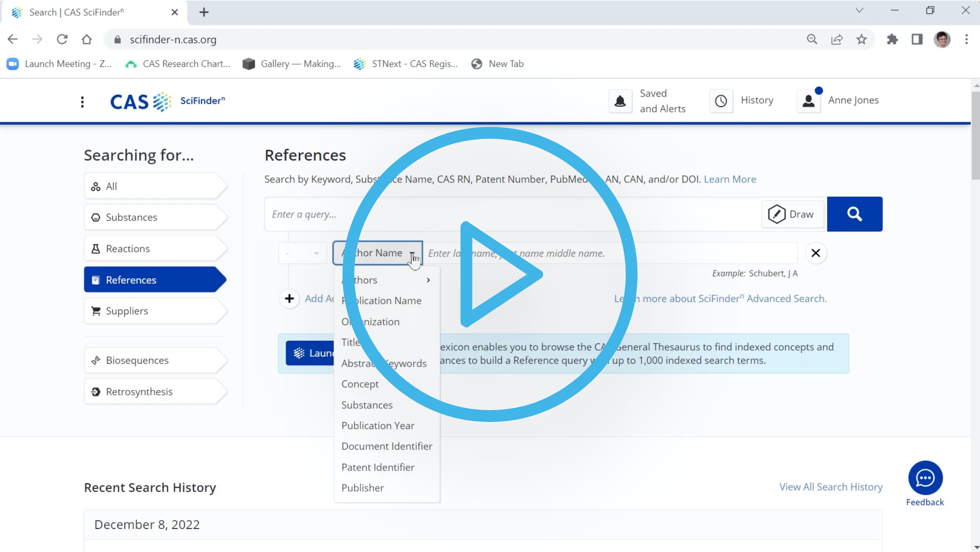Click the browser zoom magnifier icon
The width and height of the screenshot is (980, 552).
812,39
